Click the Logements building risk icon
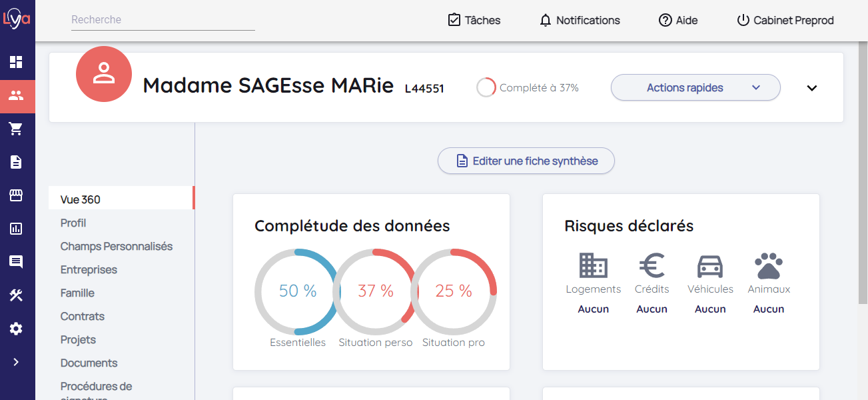868x400 pixels. click(593, 265)
